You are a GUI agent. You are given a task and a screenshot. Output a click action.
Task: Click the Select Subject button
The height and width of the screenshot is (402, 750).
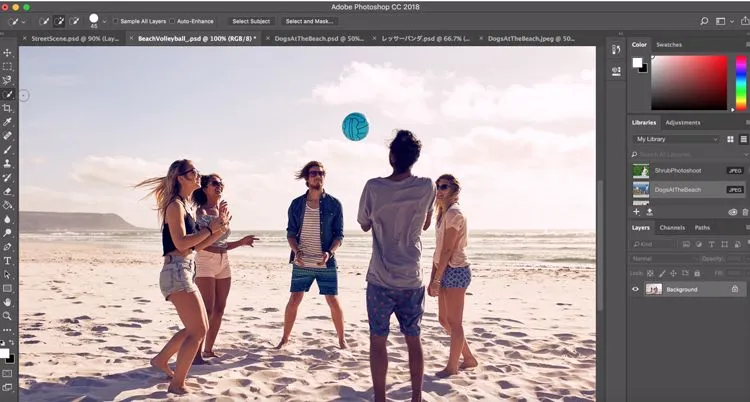[x=251, y=21]
